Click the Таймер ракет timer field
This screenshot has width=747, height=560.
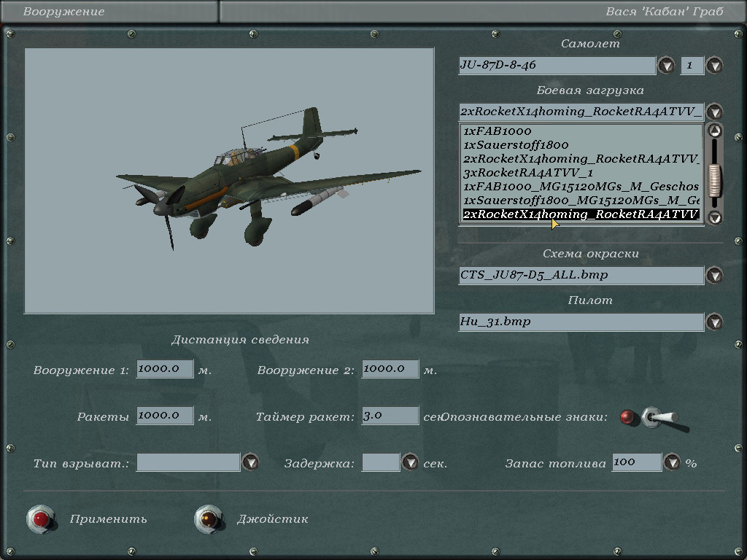click(x=390, y=416)
